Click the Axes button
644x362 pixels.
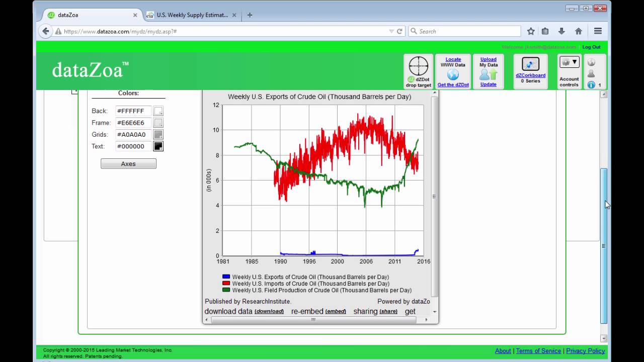tap(128, 163)
